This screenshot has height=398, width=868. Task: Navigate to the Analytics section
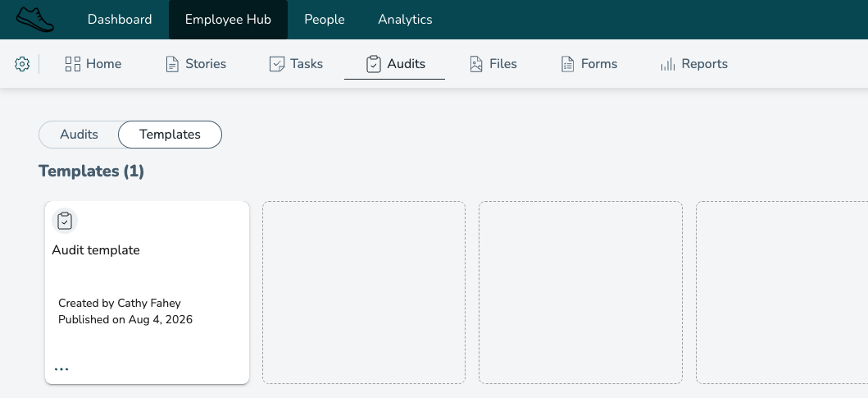(405, 20)
